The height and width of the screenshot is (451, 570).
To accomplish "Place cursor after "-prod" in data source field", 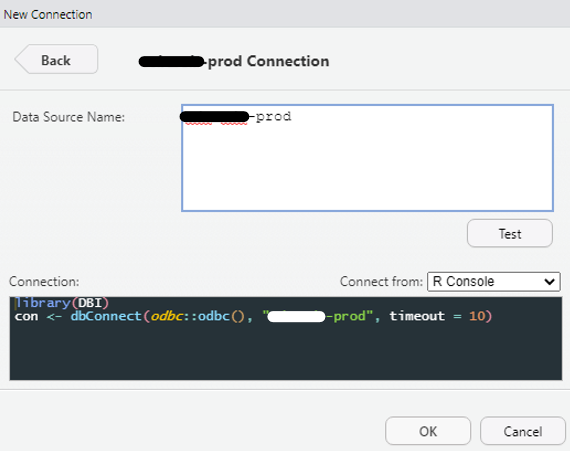I will pyautogui.click(x=292, y=117).
